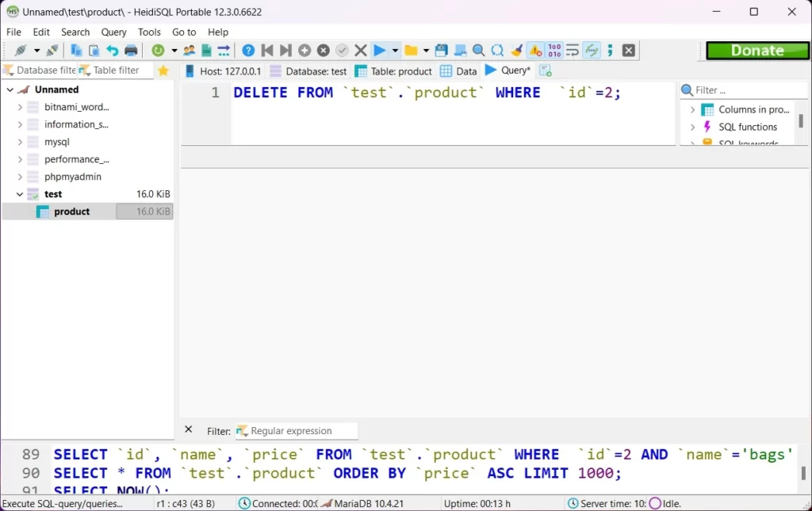Screen dimensions: 812x511
Task: Open the Tools menu
Action: 149,32
